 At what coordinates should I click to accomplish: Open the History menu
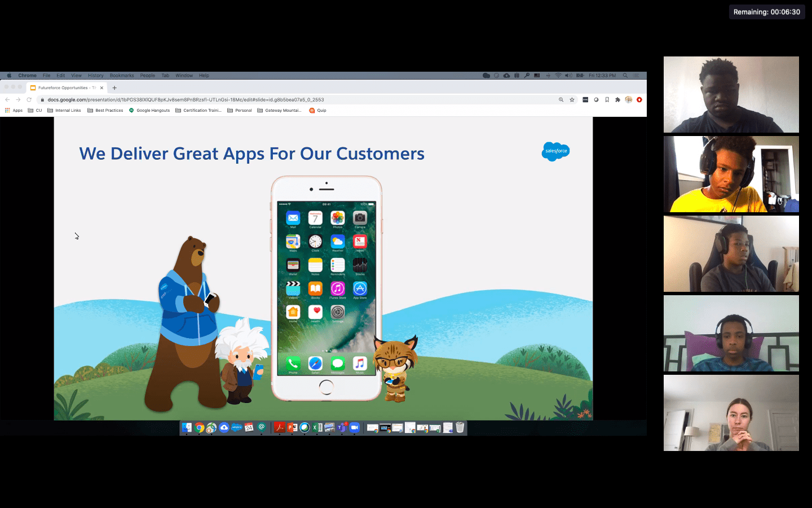[x=95, y=76]
